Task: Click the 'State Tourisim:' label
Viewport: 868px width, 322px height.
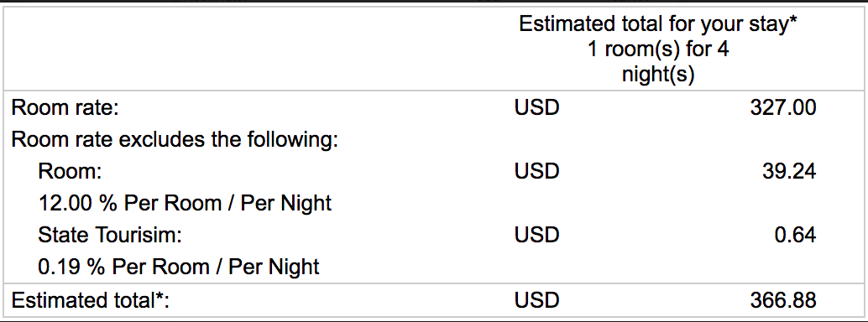Action: (110, 236)
